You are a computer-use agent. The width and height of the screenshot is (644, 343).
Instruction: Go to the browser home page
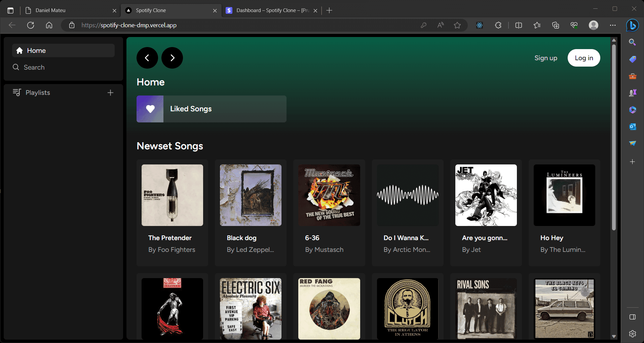point(49,25)
